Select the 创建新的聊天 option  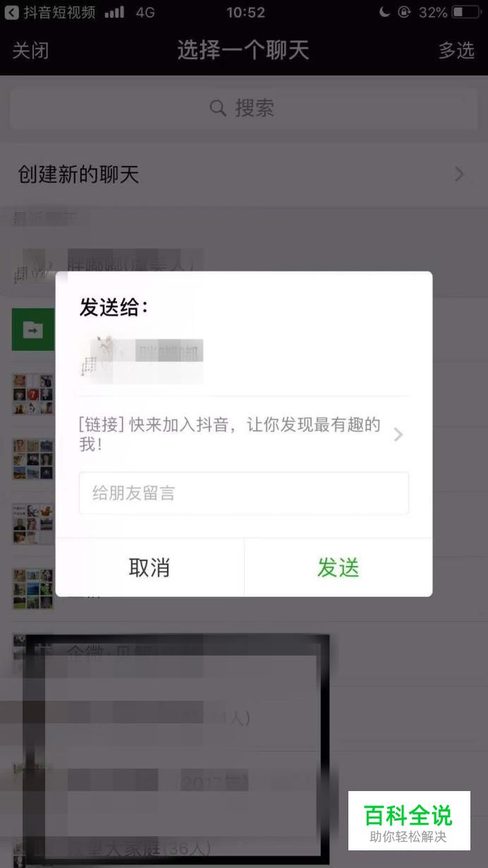click(x=244, y=174)
